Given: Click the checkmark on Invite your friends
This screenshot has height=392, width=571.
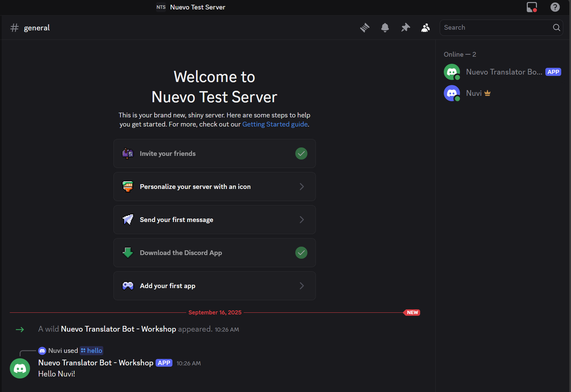Looking at the screenshot, I should coord(301,153).
